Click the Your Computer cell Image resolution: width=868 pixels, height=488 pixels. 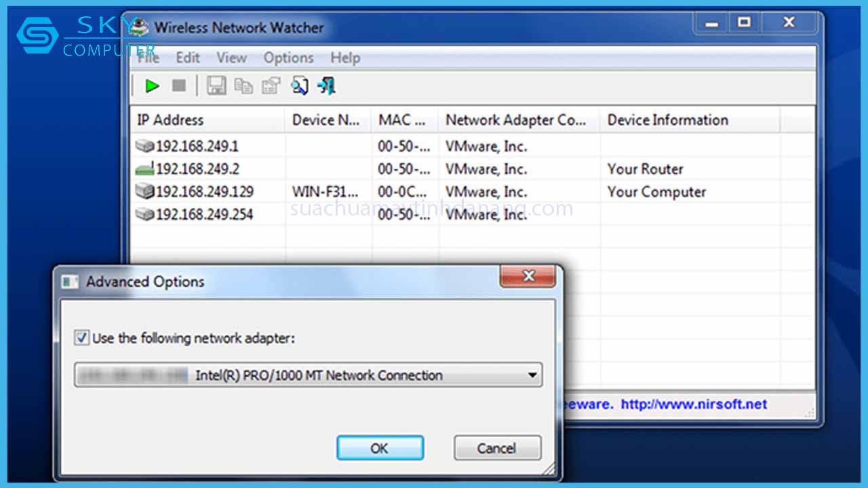pos(656,192)
